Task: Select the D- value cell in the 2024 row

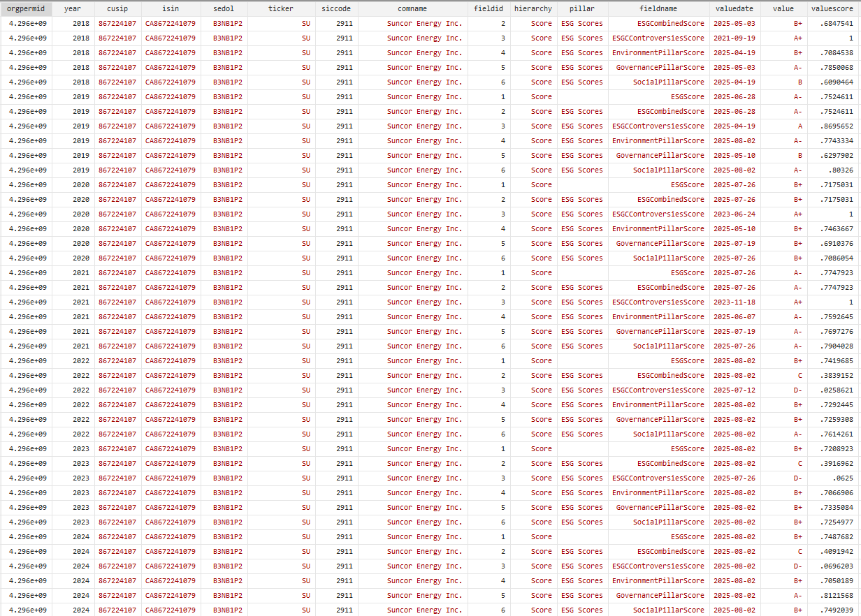Action: 783,566
